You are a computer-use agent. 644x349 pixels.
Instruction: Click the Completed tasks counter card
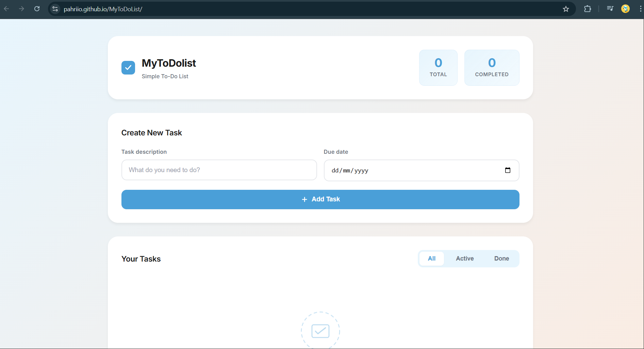coord(492,68)
